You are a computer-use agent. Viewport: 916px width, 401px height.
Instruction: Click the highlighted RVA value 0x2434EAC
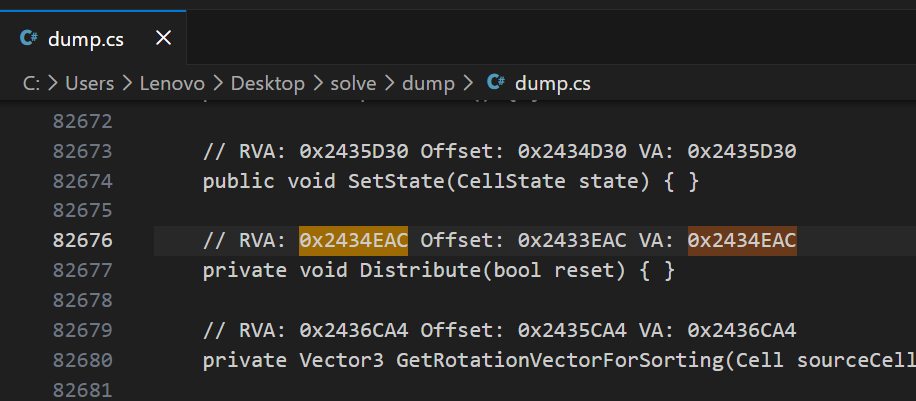click(x=353, y=241)
